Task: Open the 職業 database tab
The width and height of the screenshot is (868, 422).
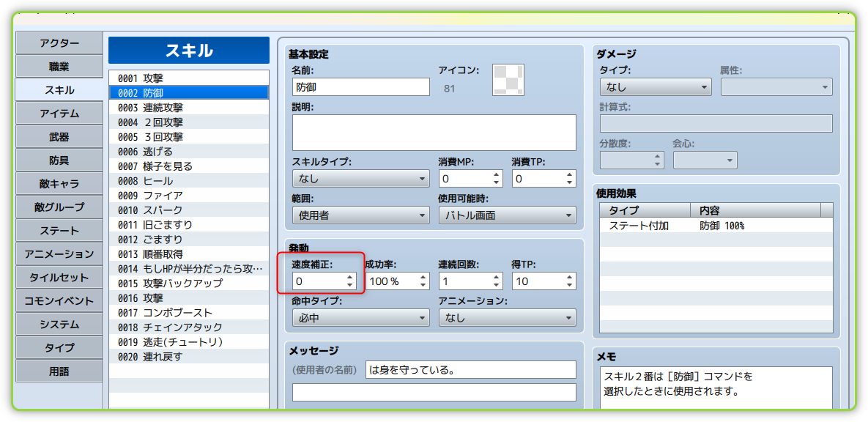Action: (59, 67)
